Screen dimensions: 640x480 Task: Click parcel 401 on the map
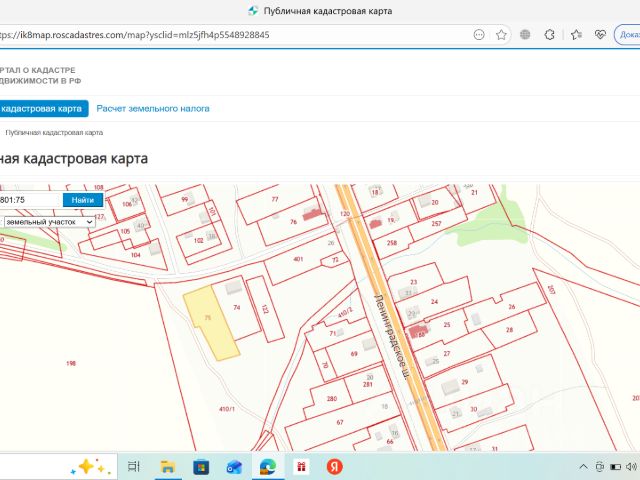coord(298,259)
